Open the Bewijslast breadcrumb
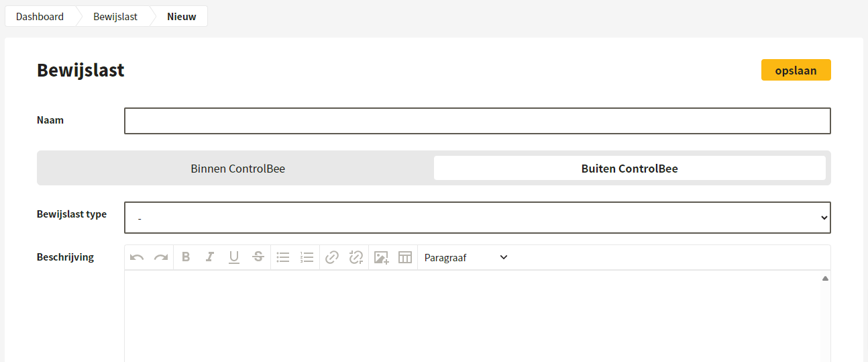The width and height of the screenshot is (868, 362). click(x=115, y=17)
